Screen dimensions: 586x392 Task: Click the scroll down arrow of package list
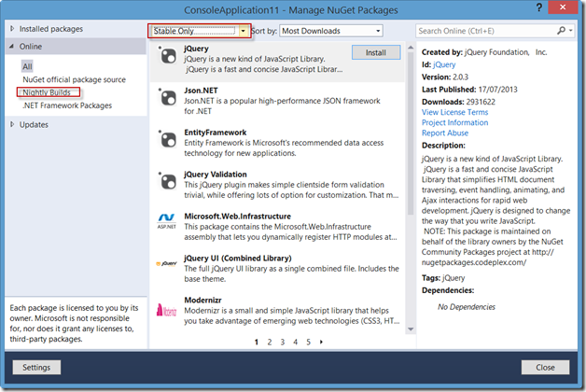[411, 329]
